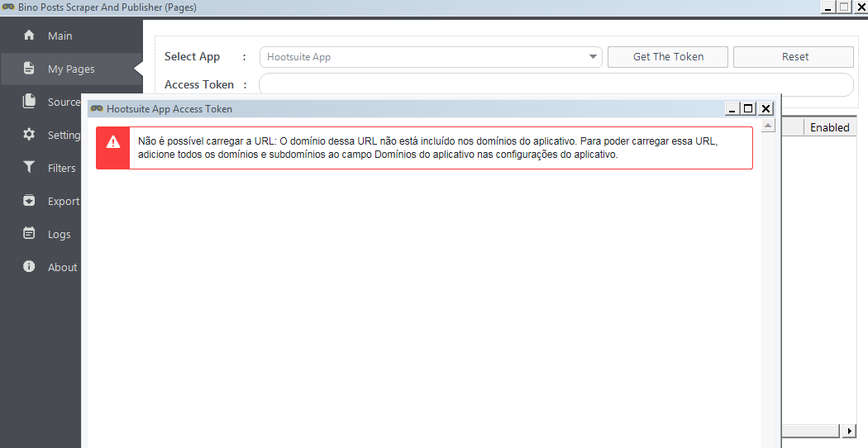This screenshot has height=448, width=868.
Task: Click the Get The Token button
Action: [668, 57]
